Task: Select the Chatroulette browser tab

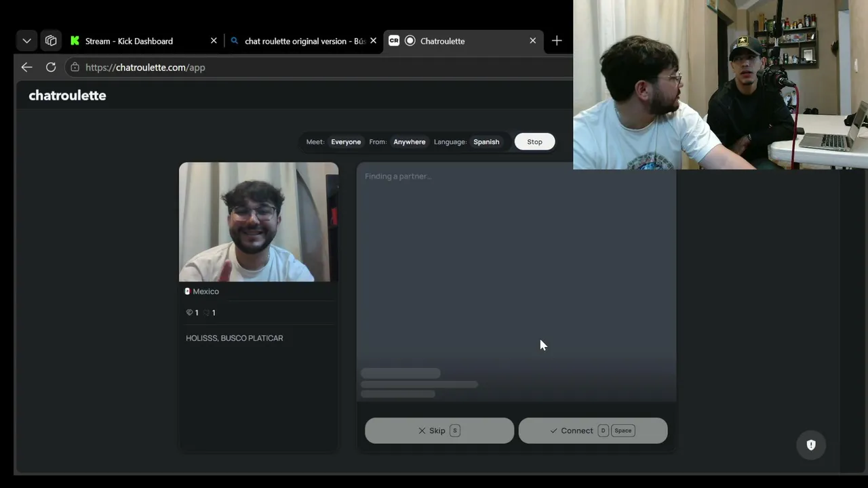Action: 464,41
